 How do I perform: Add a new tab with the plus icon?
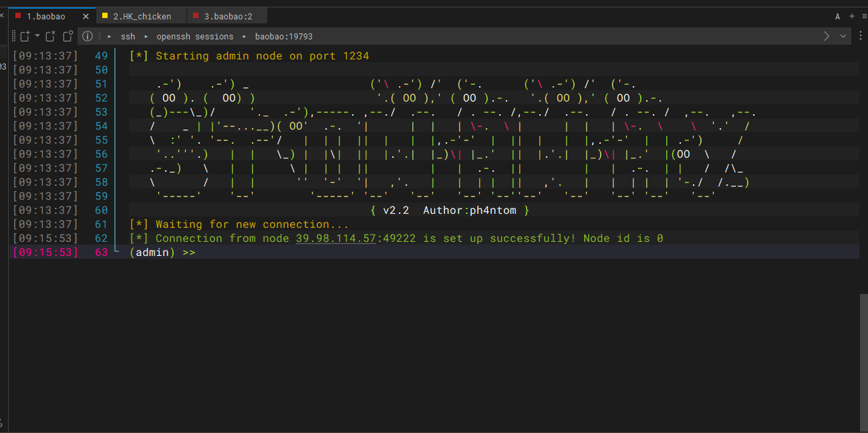click(x=852, y=16)
